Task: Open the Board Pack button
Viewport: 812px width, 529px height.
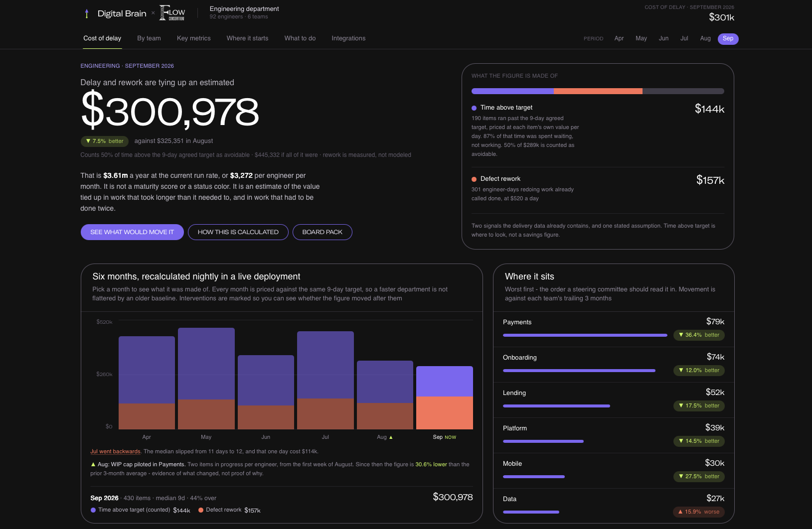Action: (x=323, y=232)
